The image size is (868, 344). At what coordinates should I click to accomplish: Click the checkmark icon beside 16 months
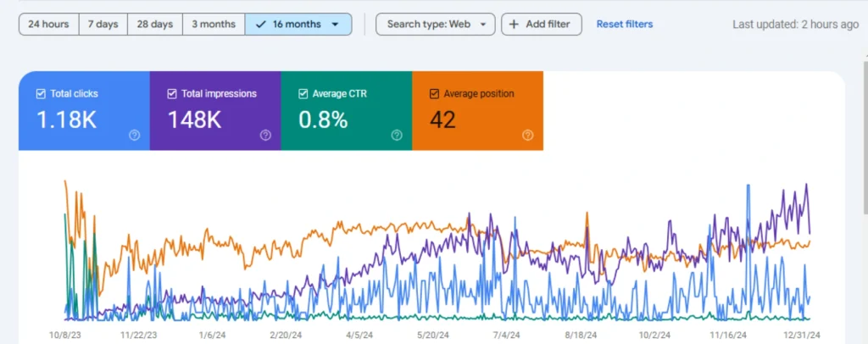pyautogui.click(x=260, y=25)
